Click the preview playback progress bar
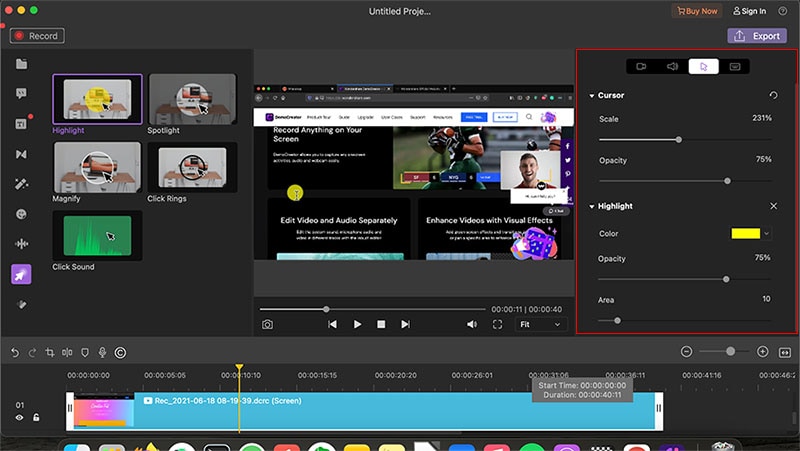Viewport: 800px width, 451px height. click(x=372, y=309)
